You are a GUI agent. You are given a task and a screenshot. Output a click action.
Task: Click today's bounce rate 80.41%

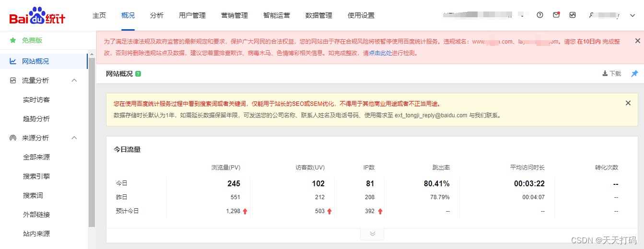point(437,183)
